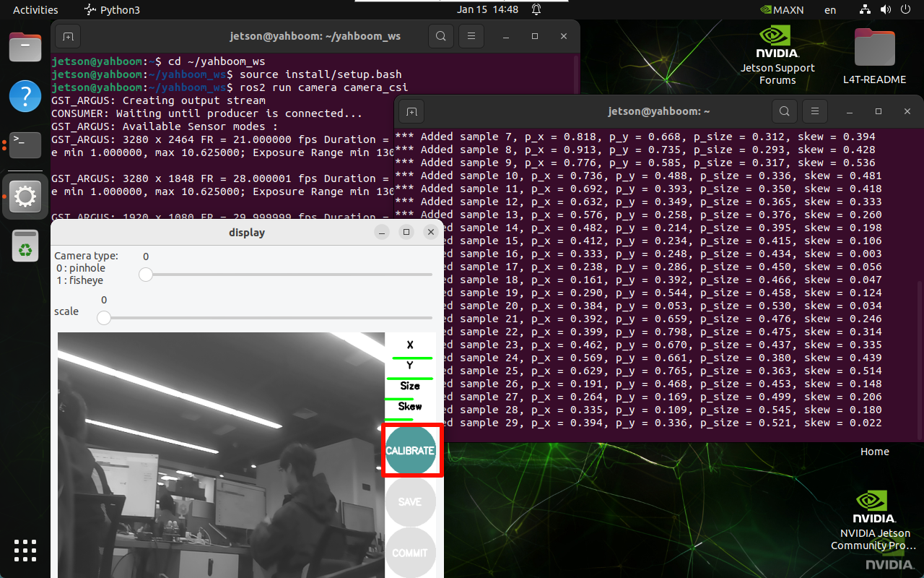Click the network status icon in top bar

[x=866, y=10]
